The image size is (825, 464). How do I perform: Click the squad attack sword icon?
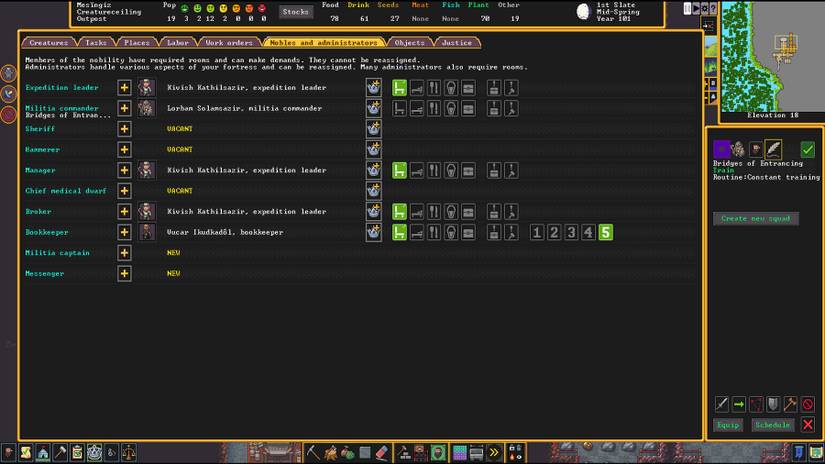tap(721, 404)
